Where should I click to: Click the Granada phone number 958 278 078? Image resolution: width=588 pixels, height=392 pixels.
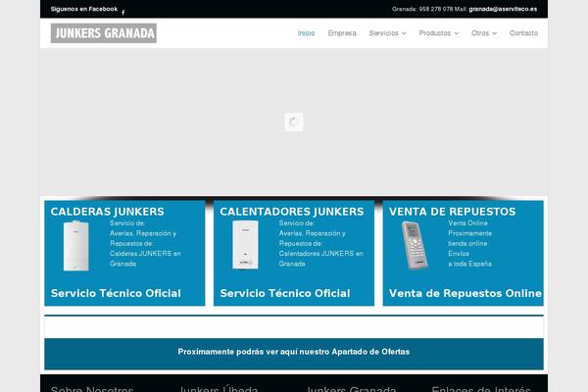click(436, 9)
